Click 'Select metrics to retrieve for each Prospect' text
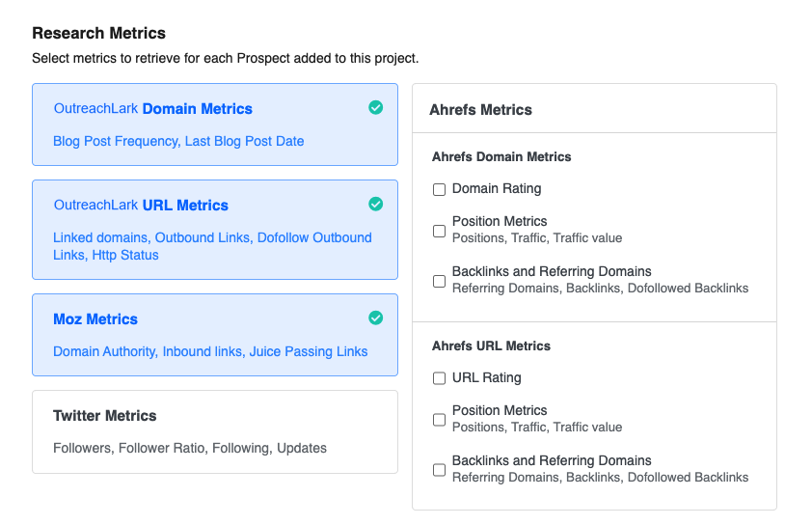Image resolution: width=812 pixels, height=525 pixels. (x=226, y=58)
